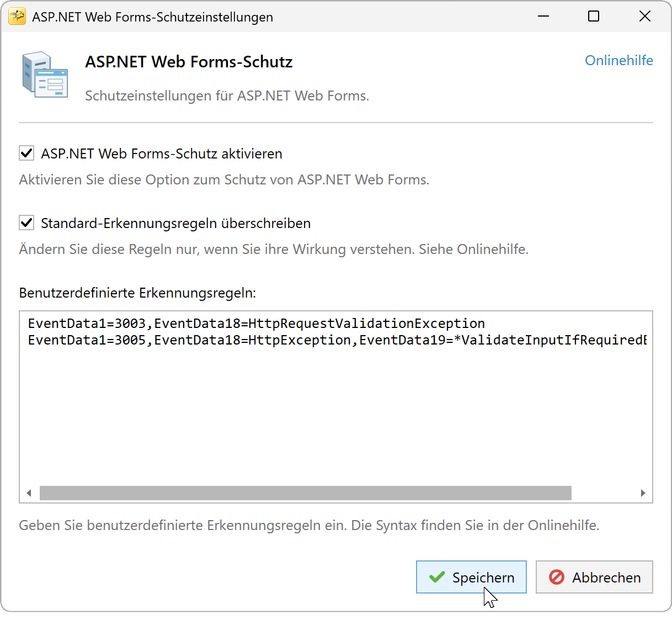The height and width of the screenshot is (625, 672).
Task: Click the scroll left arrow in rules box
Action: click(29, 493)
